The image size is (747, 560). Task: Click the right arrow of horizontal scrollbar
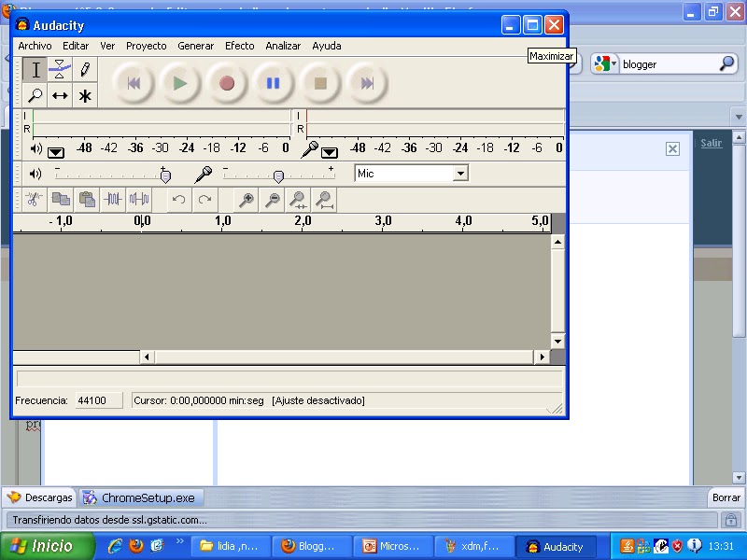pos(542,357)
